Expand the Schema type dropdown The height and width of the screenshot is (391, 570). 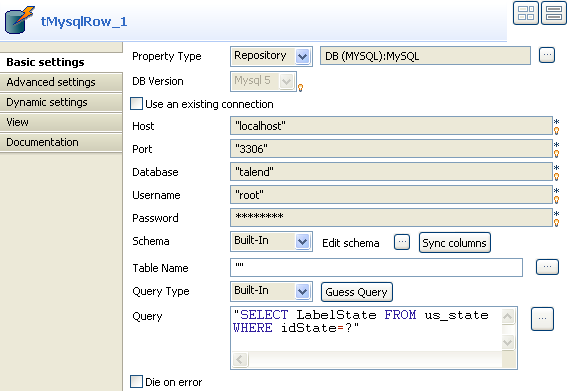click(x=302, y=241)
